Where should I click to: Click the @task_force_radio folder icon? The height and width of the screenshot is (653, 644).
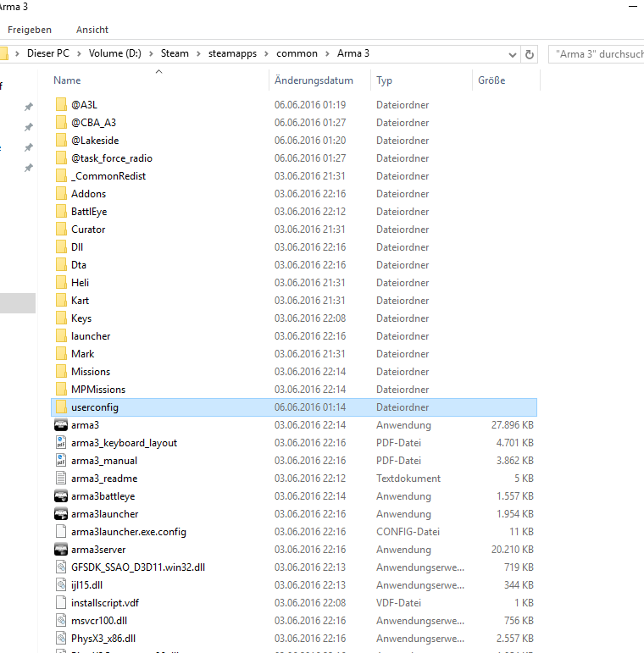60,158
